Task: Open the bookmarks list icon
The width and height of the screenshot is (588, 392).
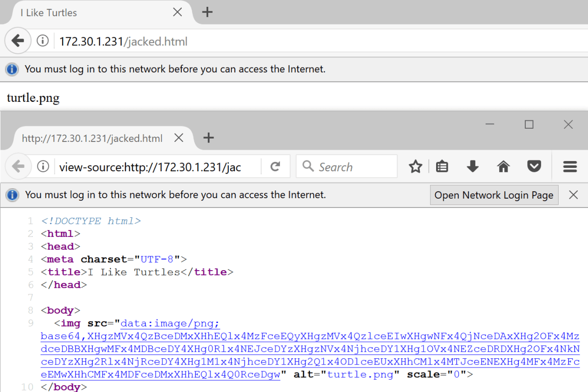Action: pos(442,167)
